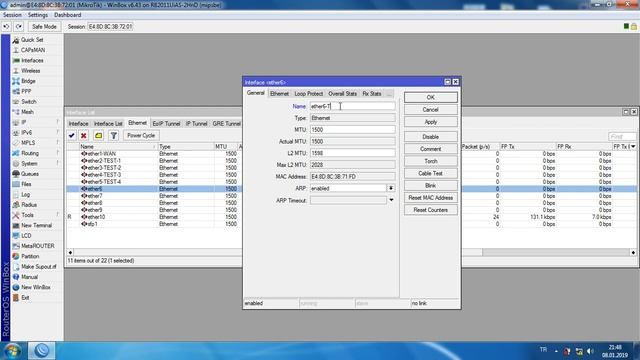Open the ARP dropdown
The image size is (640, 360).
pyautogui.click(x=391, y=188)
